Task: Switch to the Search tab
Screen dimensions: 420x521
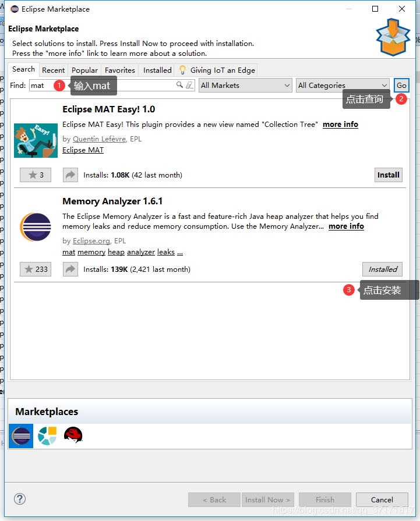Action: [24, 69]
